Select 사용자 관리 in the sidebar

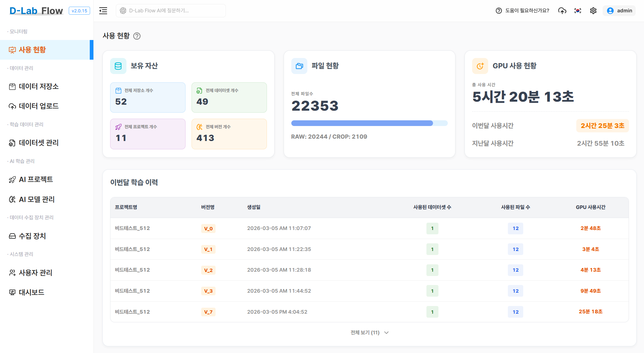click(x=35, y=273)
